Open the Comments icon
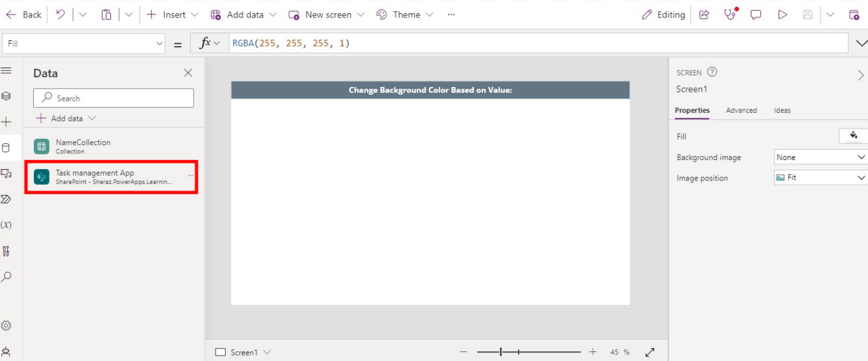The image size is (868, 361). [x=756, y=15]
